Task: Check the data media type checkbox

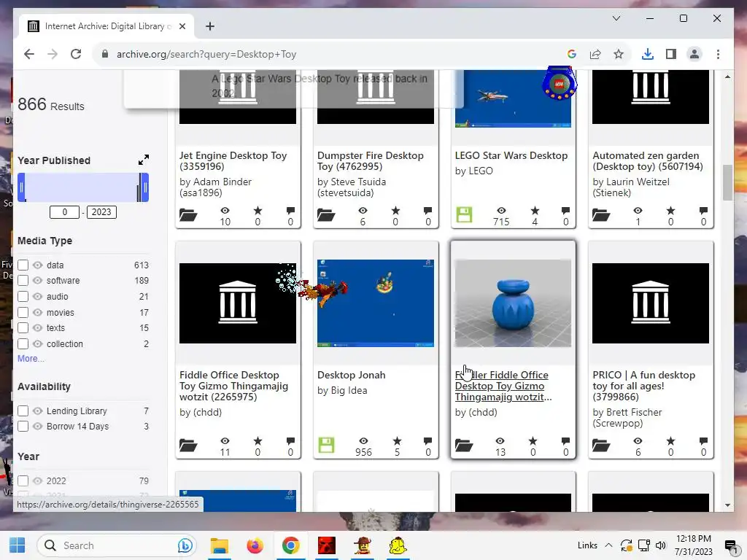Action: point(23,265)
